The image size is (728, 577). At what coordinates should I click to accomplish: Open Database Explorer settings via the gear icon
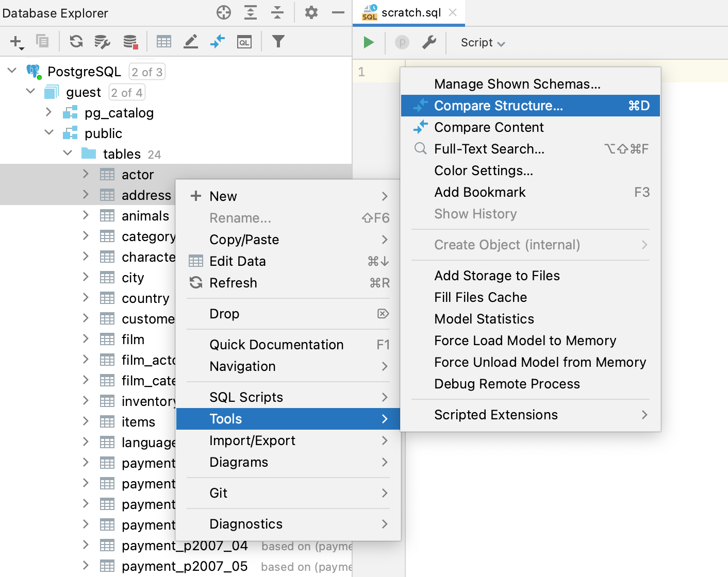click(311, 12)
